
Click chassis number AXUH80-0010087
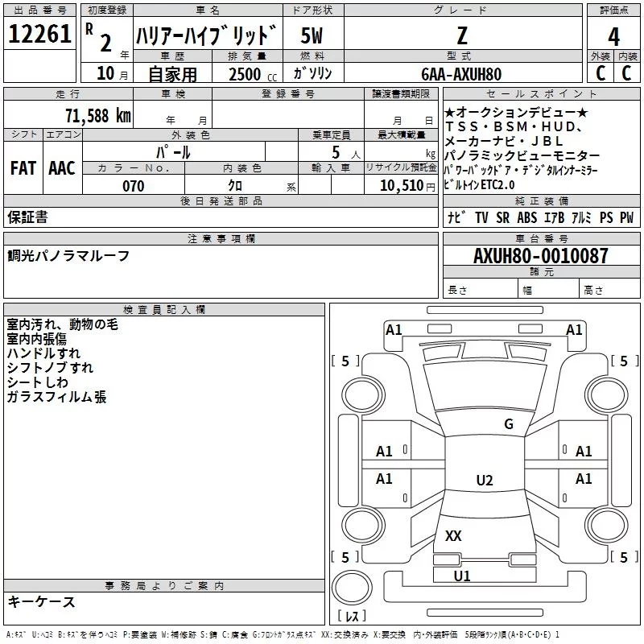pos(541,255)
